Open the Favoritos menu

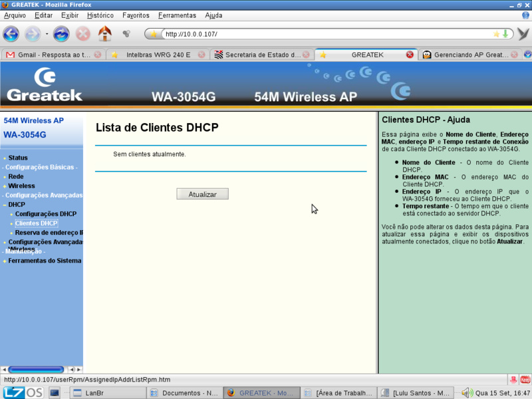tap(136, 15)
